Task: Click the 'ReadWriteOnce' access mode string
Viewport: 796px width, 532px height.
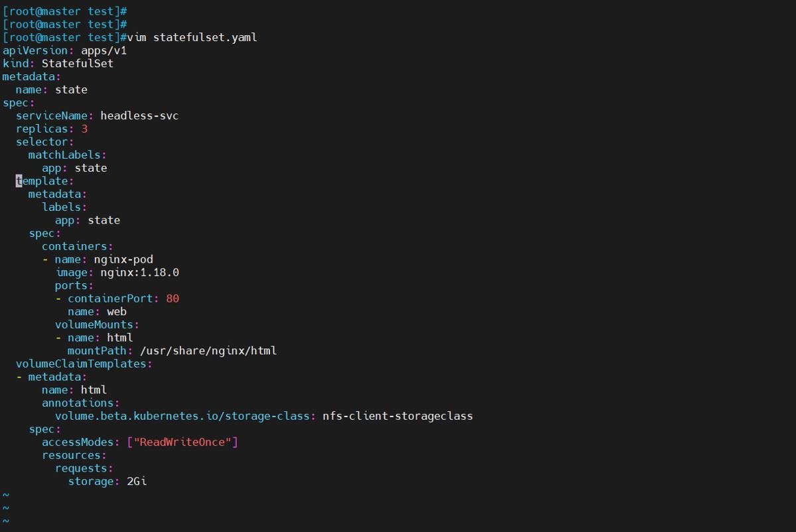Action: (x=182, y=442)
